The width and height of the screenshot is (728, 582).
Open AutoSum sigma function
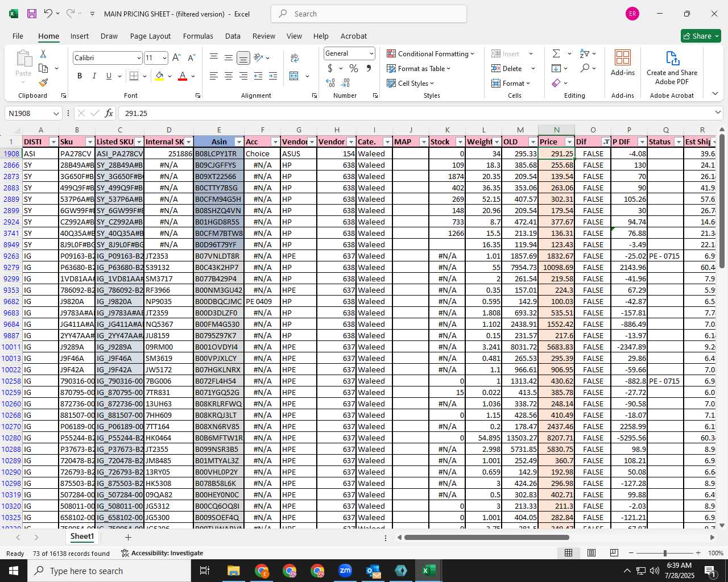[556, 53]
